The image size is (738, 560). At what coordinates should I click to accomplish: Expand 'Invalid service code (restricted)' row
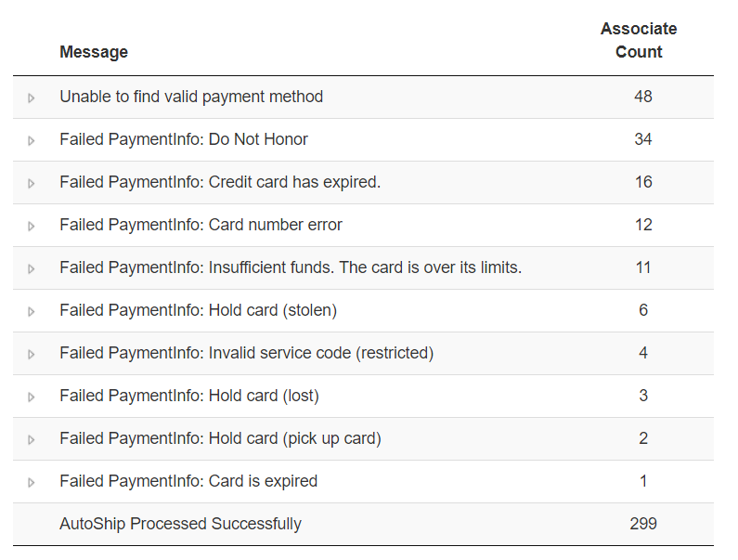[31, 354]
